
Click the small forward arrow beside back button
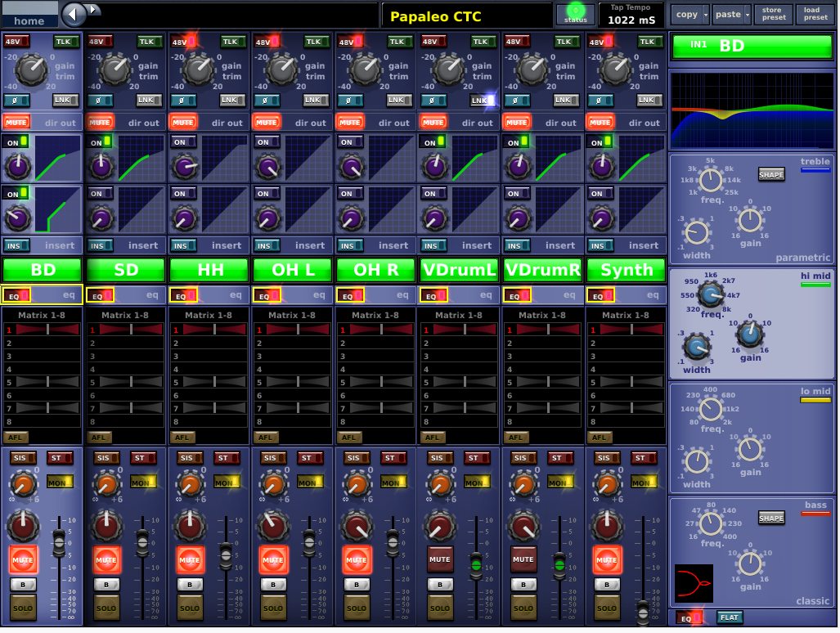coord(94,10)
